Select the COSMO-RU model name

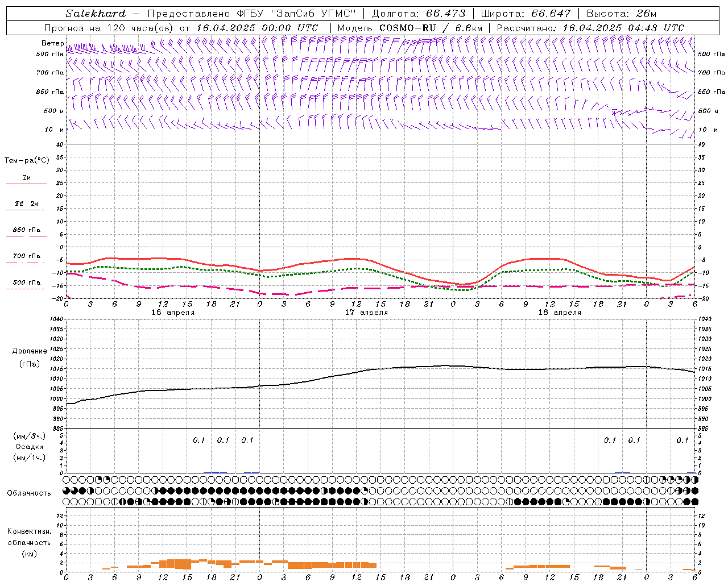click(x=403, y=28)
